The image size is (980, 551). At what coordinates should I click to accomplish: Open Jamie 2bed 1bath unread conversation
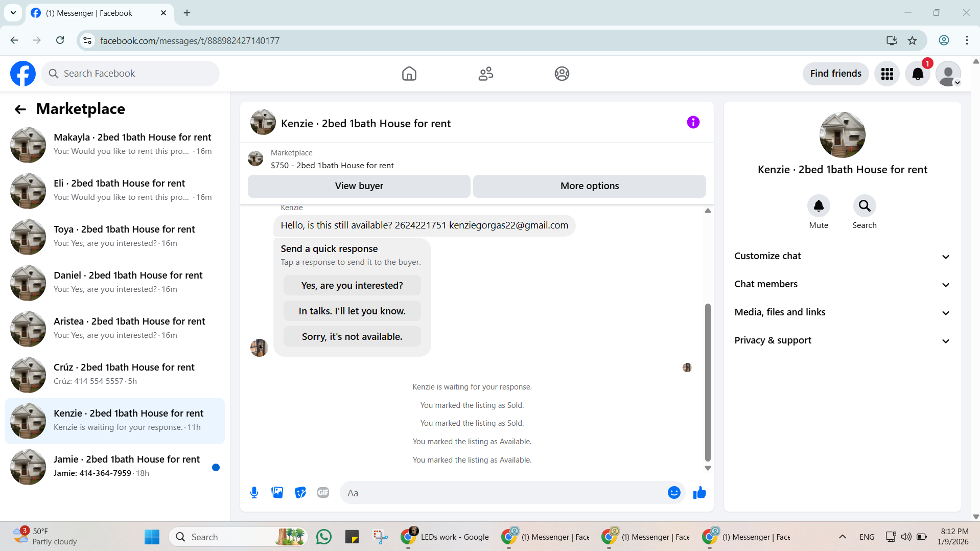click(x=115, y=467)
